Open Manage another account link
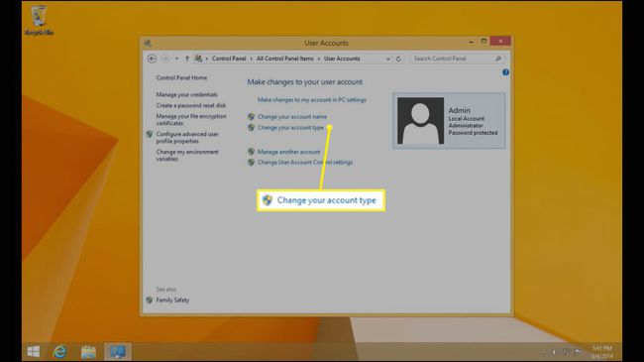This screenshot has height=362, width=644. click(x=288, y=152)
